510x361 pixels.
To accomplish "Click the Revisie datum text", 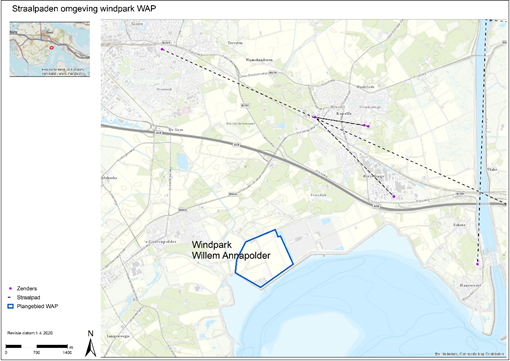I will (30, 333).
